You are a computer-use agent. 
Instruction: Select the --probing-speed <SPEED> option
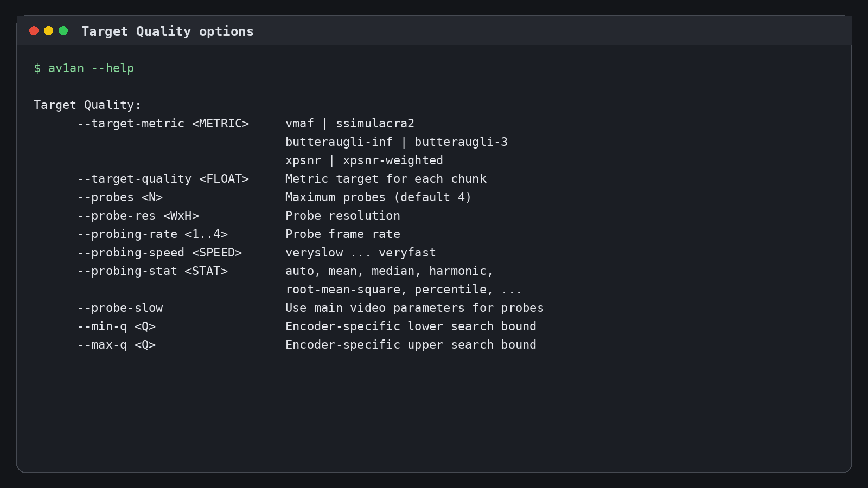point(159,253)
